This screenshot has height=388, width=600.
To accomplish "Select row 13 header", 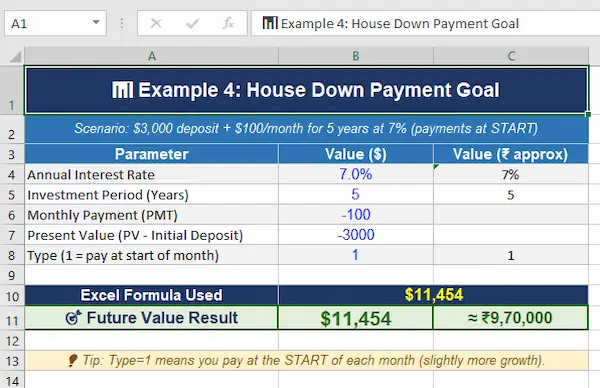I will tap(12, 361).
